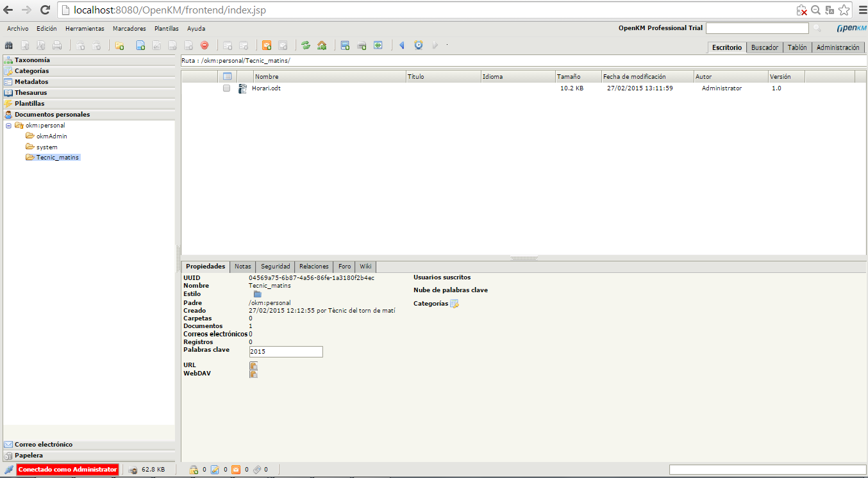Collapse the okm:personal tree node
868x478 pixels.
tap(9, 126)
